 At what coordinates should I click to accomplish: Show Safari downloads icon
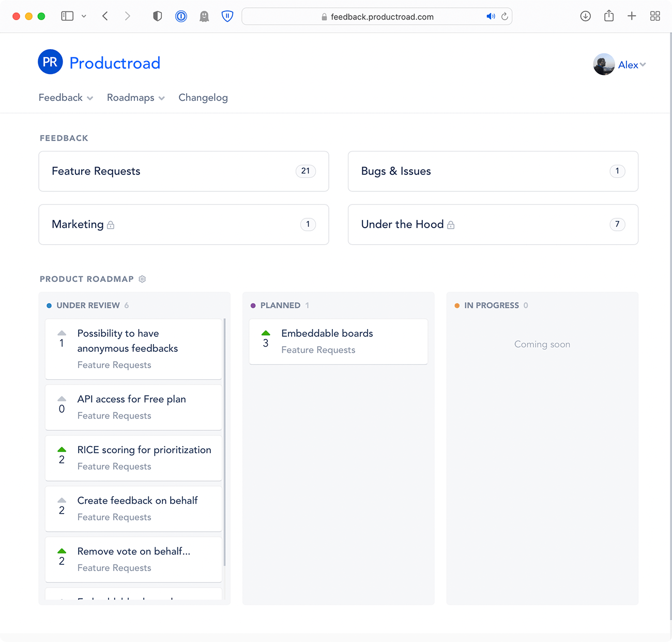point(585,16)
